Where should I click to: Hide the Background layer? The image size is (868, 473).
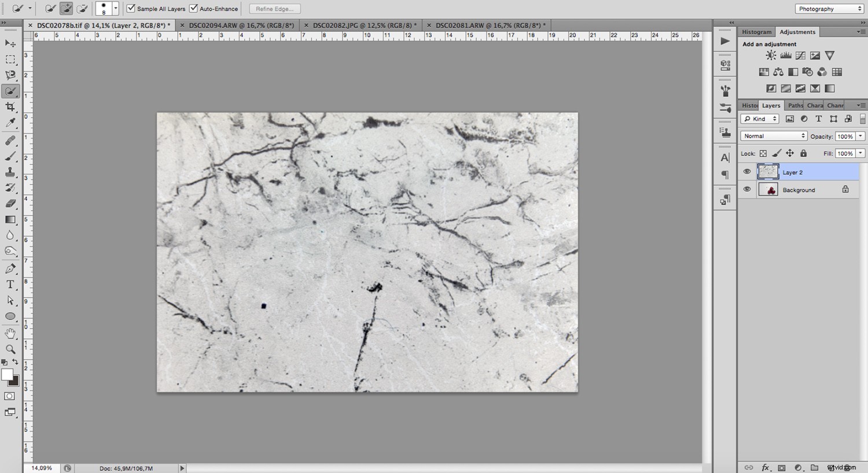click(x=747, y=189)
